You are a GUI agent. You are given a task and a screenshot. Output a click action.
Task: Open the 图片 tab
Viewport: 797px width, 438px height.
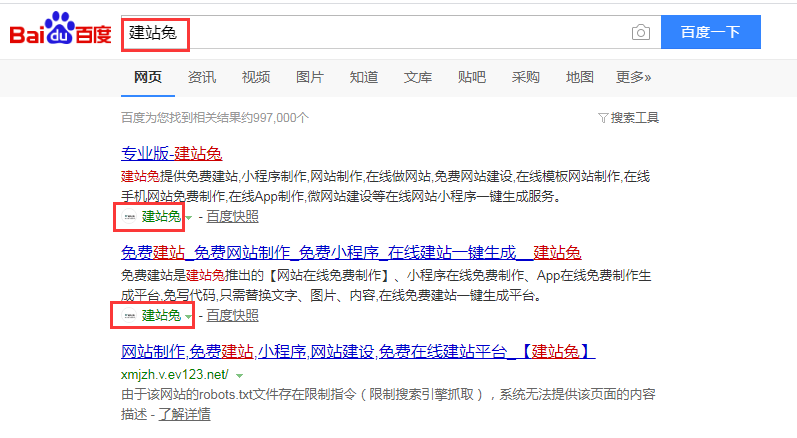point(310,77)
